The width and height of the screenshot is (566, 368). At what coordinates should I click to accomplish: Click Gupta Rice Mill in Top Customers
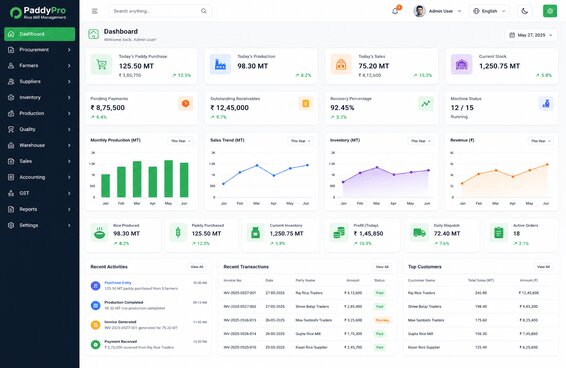421,334
